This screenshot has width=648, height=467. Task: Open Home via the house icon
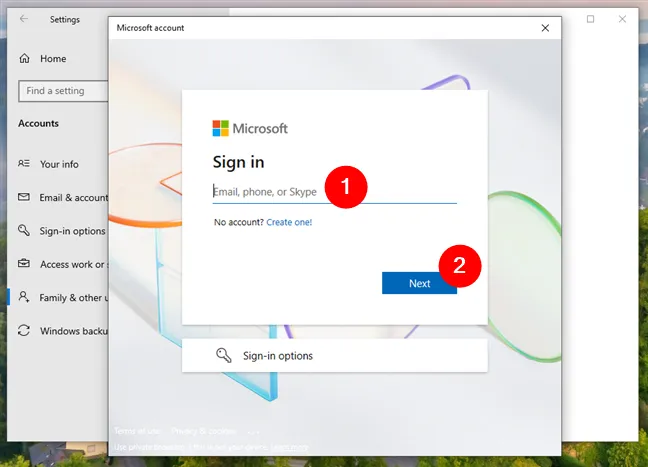24,58
